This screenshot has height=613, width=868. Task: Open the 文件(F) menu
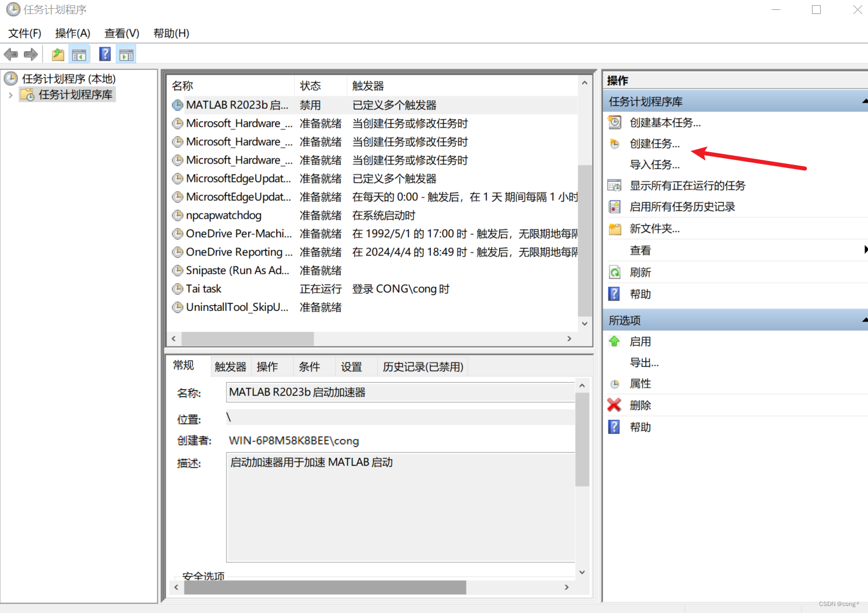[x=25, y=33]
